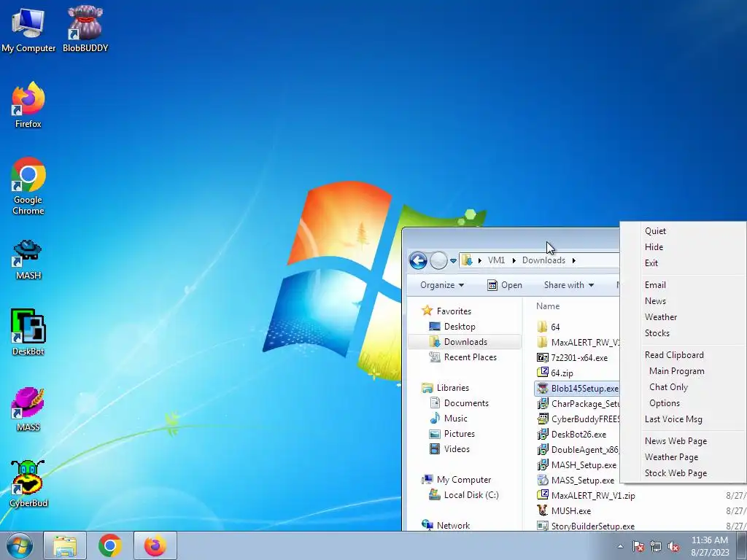The image size is (747, 560).
Task: Select the MUSH.exe file
Action: tap(570, 510)
